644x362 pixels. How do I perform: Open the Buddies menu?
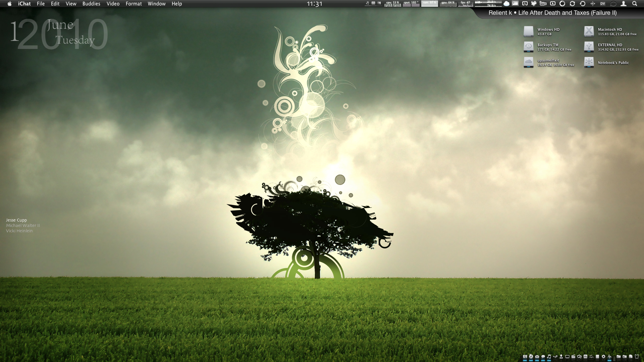click(x=91, y=4)
